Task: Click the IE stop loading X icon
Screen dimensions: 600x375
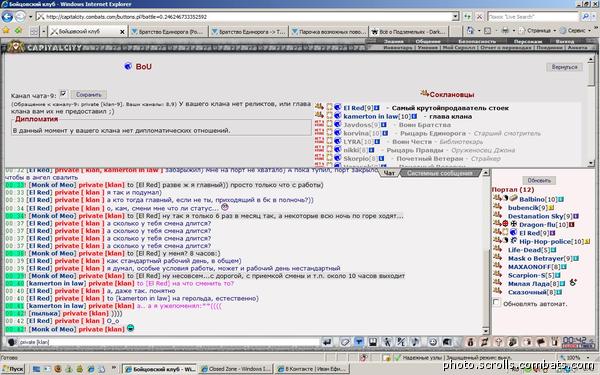Action: (479, 17)
